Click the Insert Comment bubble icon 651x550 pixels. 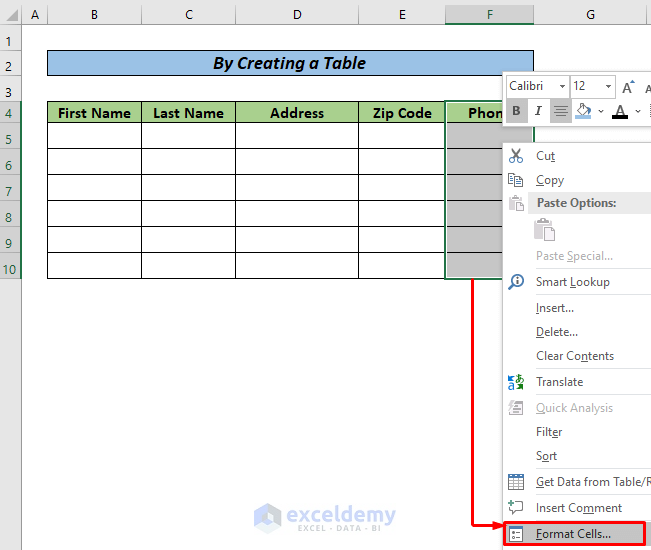pyautogui.click(x=516, y=507)
